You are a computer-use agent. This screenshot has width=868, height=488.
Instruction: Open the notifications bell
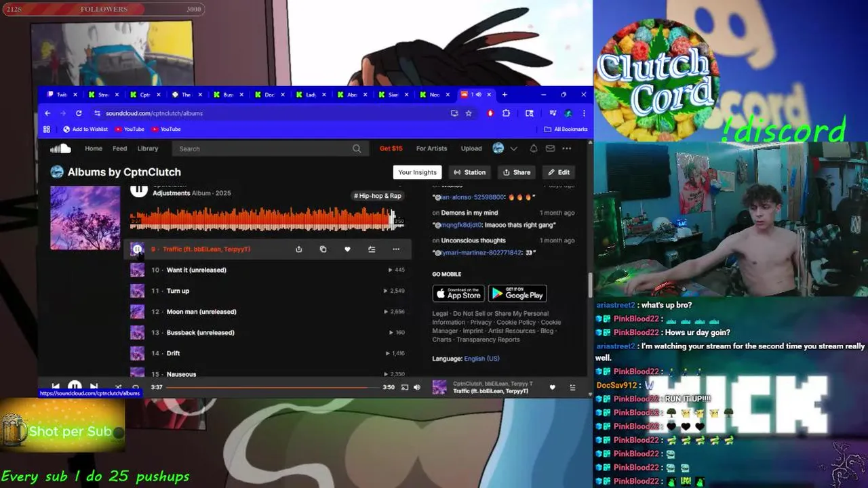(x=534, y=148)
